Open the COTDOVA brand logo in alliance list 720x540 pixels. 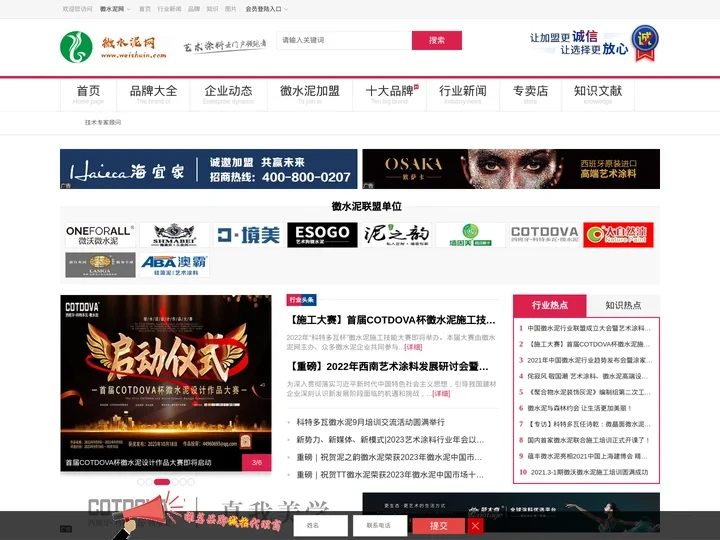[x=544, y=235]
